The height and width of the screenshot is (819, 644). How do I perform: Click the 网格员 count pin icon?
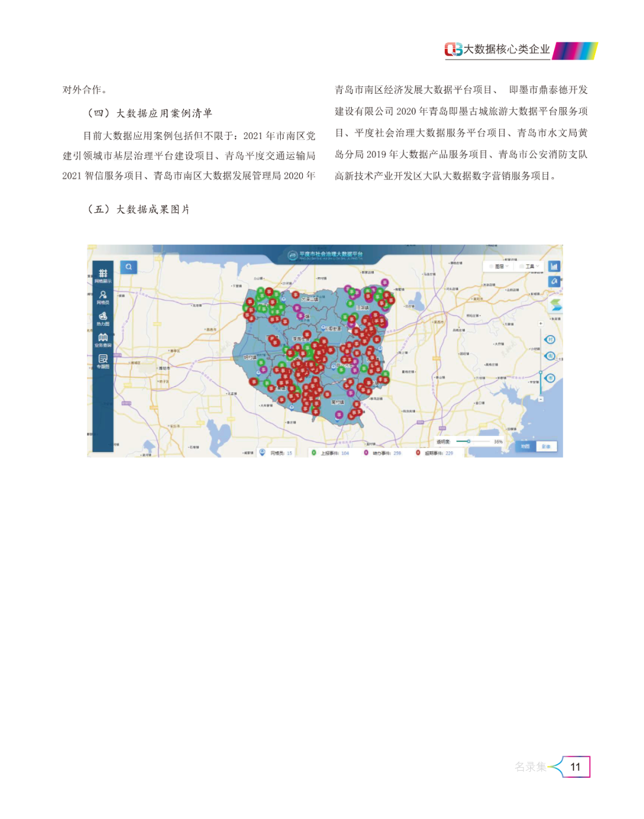[262, 453]
